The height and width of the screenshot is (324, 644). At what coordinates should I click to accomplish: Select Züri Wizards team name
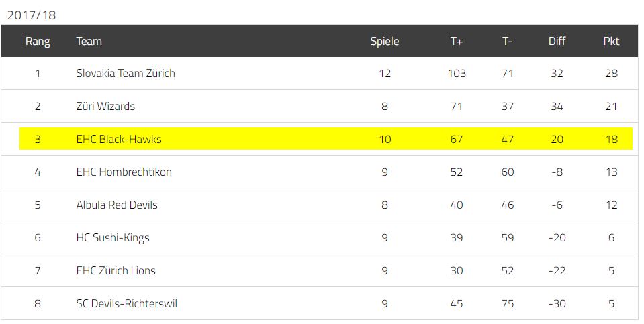point(105,106)
